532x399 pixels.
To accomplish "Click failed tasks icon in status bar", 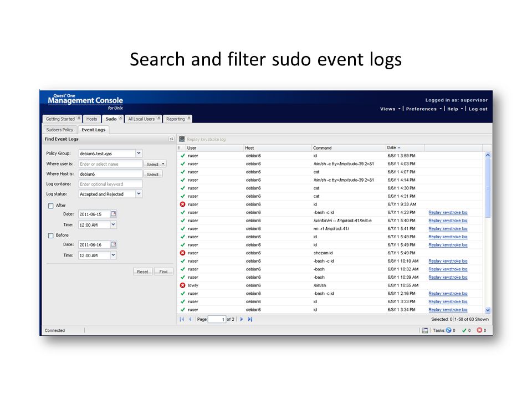I will click(479, 330).
